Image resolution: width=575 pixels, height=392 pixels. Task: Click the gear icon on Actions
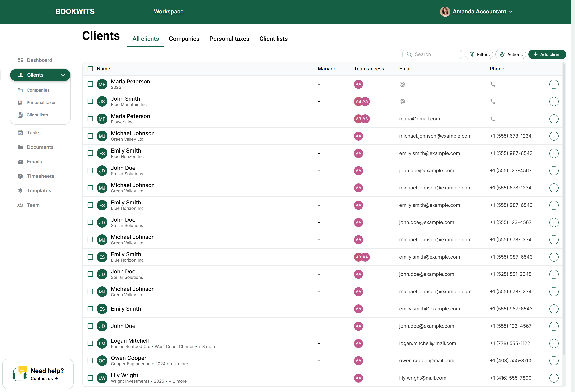(502, 54)
